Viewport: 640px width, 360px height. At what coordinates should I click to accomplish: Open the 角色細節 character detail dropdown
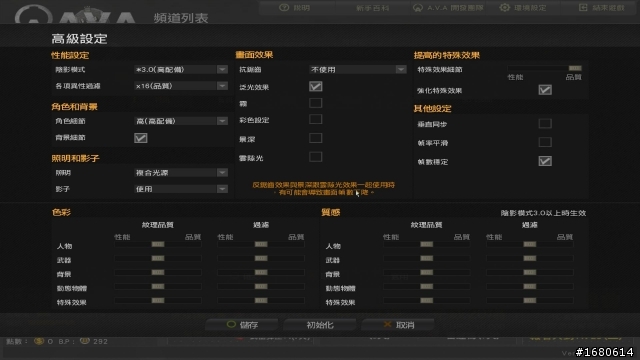181,121
